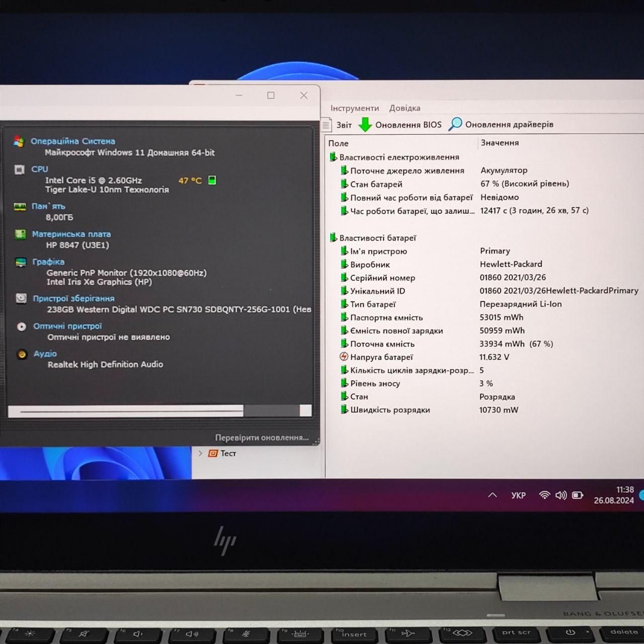Click Перевірити оновлення link
Screen dimensions: 644x644
tap(262, 438)
